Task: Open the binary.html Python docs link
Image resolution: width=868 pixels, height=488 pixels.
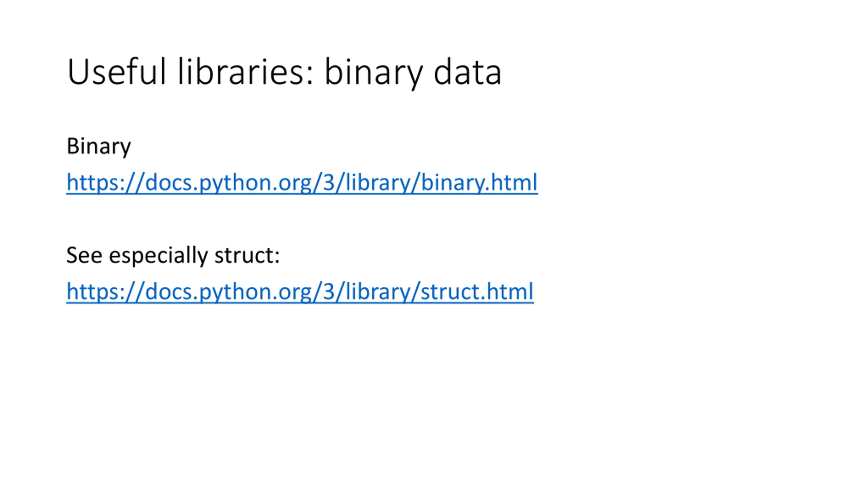Action: (302, 183)
